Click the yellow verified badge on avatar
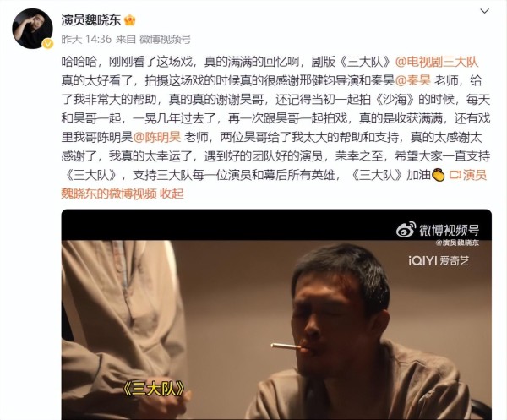This screenshot has width=507, height=420. click(x=48, y=43)
